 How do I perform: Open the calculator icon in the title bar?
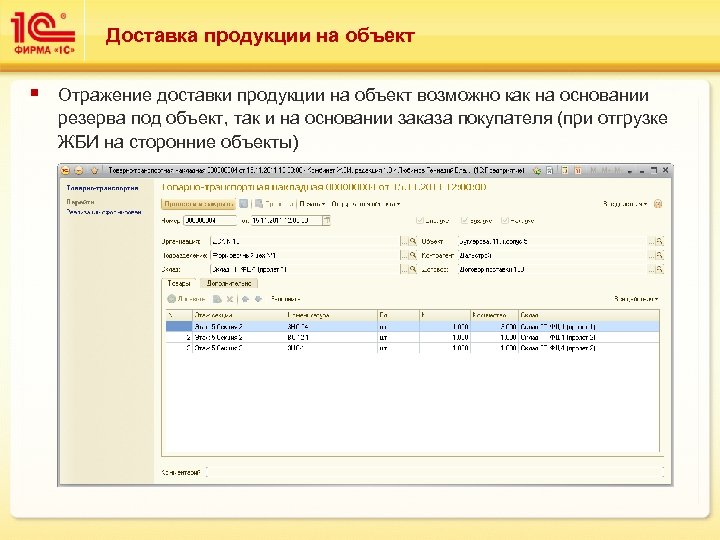pyautogui.click(x=565, y=170)
